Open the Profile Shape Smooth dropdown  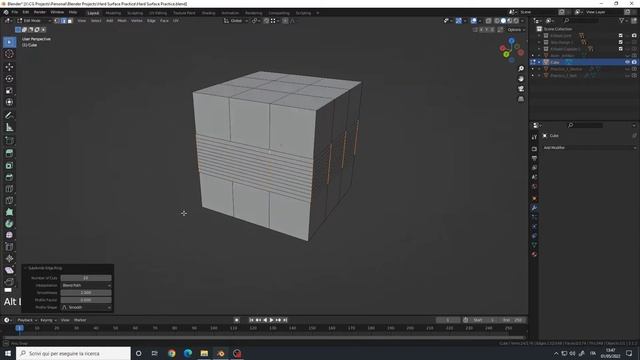click(86, 307)
